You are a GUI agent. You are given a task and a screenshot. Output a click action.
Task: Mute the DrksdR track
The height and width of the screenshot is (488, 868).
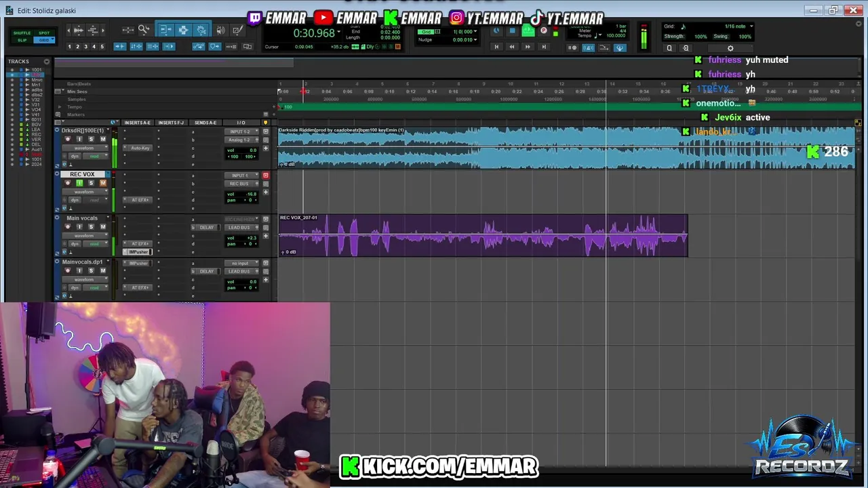tap(103, 139)
